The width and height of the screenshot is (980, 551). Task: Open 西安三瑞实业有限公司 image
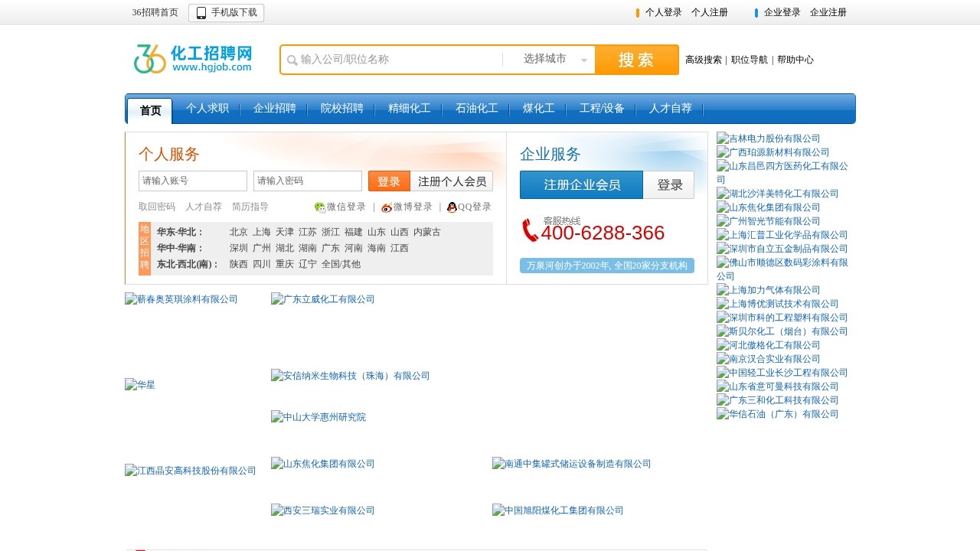point(323,510)
